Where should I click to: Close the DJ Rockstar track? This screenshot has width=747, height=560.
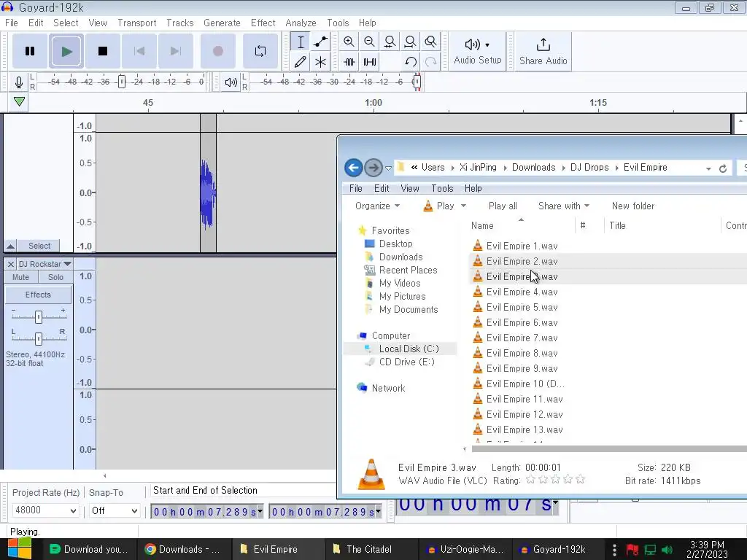pyautogui.click(x=11, y=264)
